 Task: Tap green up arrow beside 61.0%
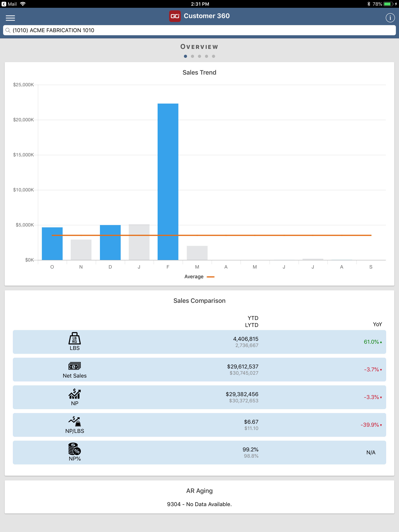point(381,342)
